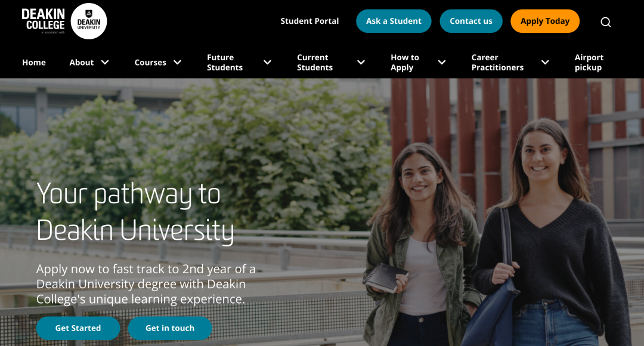Screen dimensions: 644x346
Task: Click the Contact us button
Action: coord(471,21)
